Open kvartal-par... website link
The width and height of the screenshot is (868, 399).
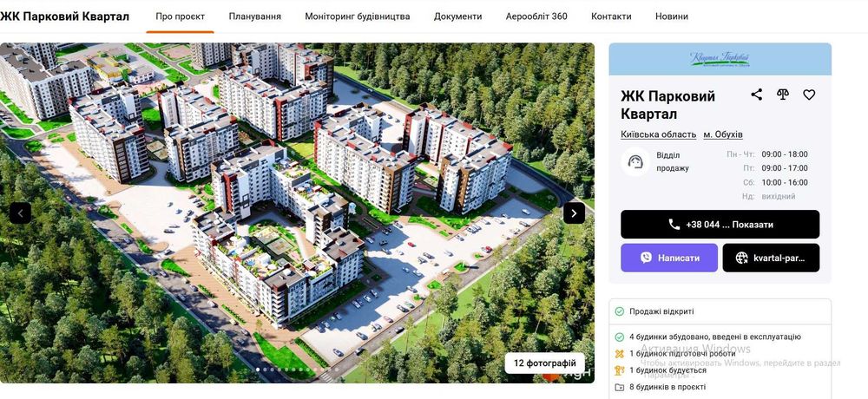pyautogui.click(x=771, y=258)
